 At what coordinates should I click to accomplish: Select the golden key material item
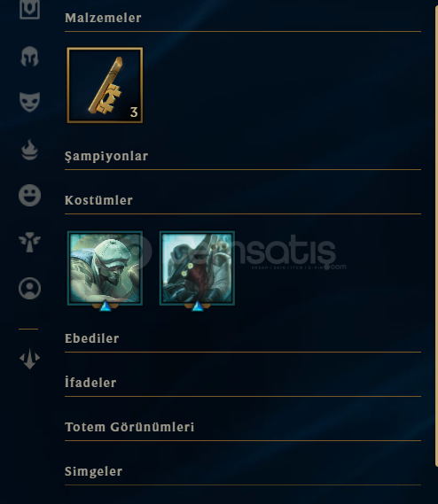tap(105, 85)
